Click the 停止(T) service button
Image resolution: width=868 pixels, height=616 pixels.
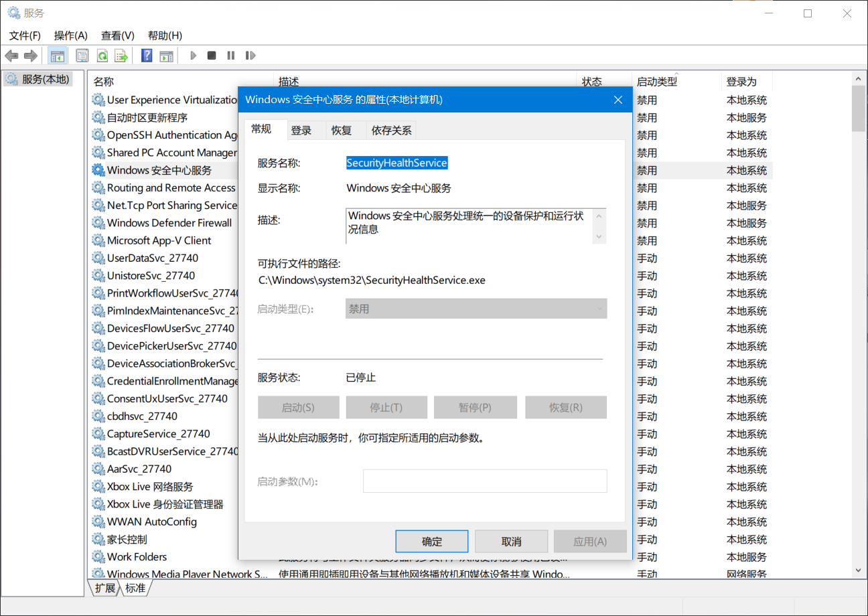[386, 407]
